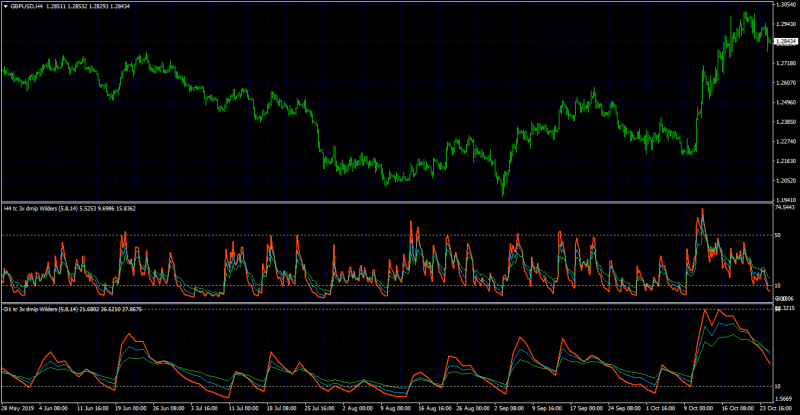Click the 1.19410 price scale label

coord(786,200)
